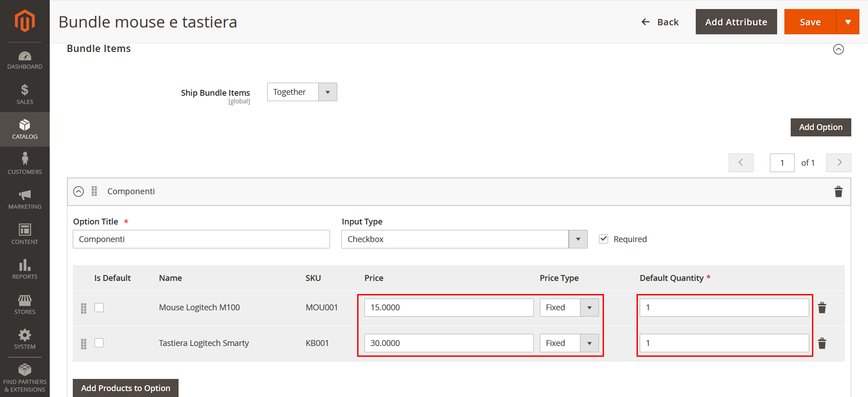Open the Sales sidebar menu
The width and height of the screenshot is (868, 397).
pyautogui.click(x=25, y=94)
